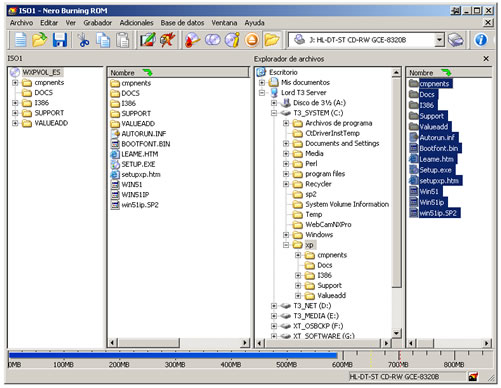Close the Explorador de archivos panel
The width and height of the screenshot is (501, 388).
click(x=486, y=59)
